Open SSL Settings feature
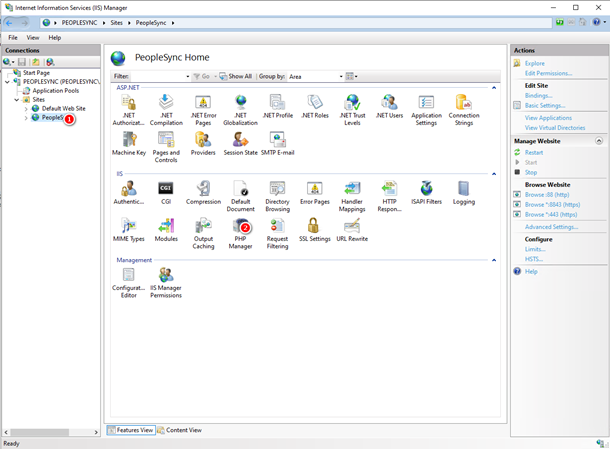Viewport: 610px width, 449px height. 315,230
